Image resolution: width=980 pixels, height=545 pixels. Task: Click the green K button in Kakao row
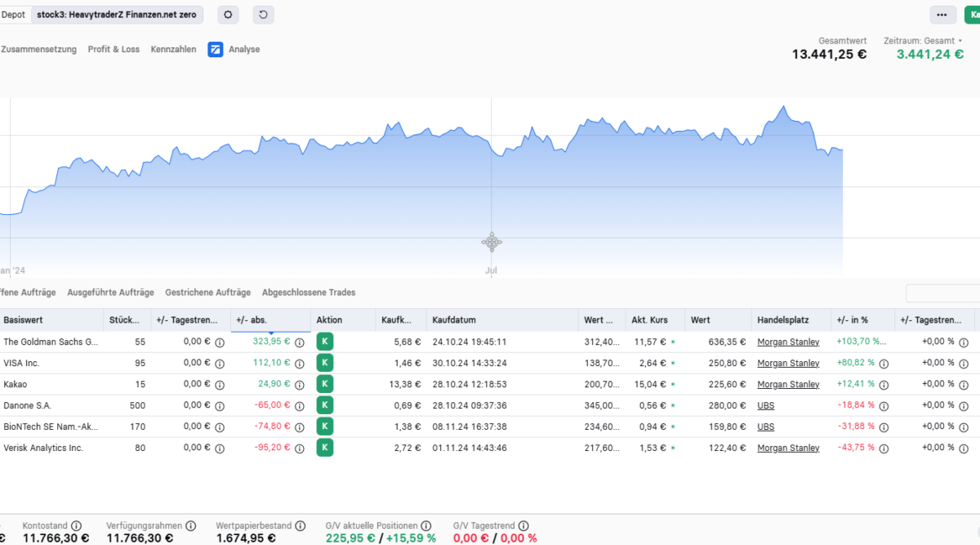tap(325, 384)
